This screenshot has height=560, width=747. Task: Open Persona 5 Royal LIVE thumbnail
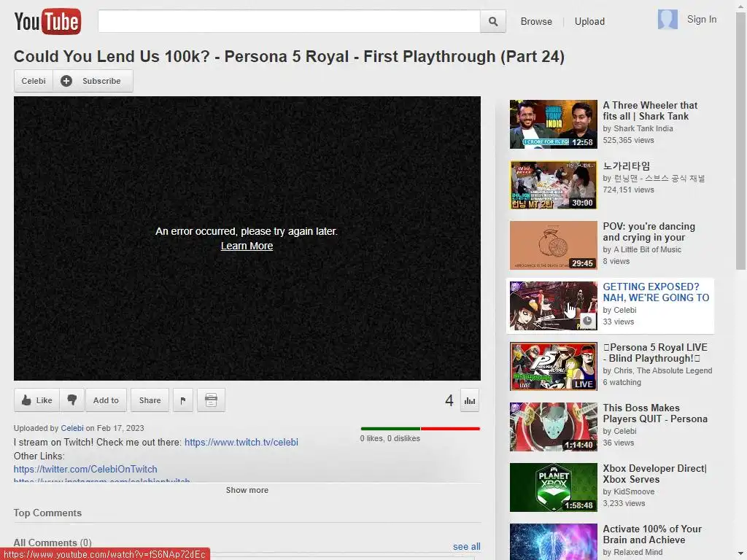pos(553,366)
